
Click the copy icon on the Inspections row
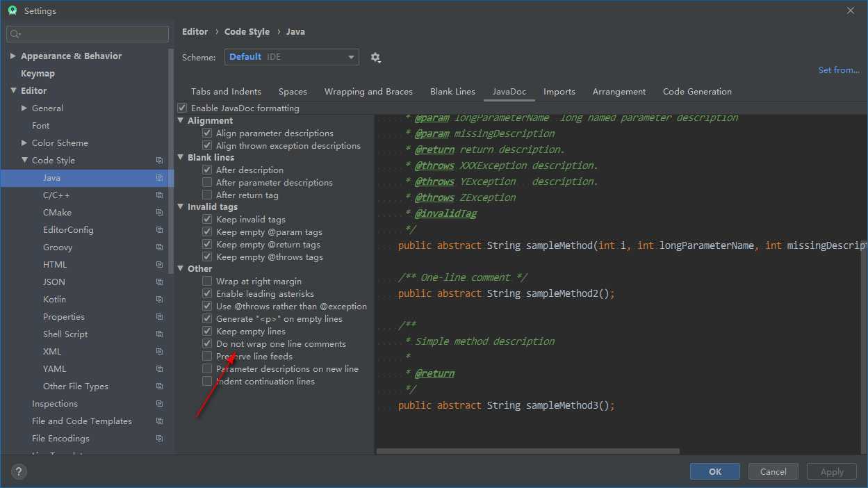click(x=159, y=404)
